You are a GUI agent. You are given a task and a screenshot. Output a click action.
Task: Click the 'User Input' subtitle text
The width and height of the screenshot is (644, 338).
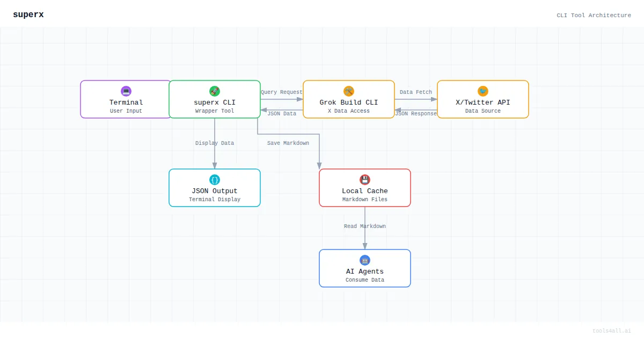pos(126,111)
